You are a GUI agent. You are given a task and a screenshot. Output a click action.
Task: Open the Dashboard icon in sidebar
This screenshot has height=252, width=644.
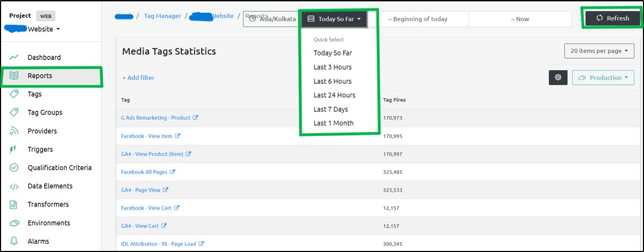click(x=14, y=57)
